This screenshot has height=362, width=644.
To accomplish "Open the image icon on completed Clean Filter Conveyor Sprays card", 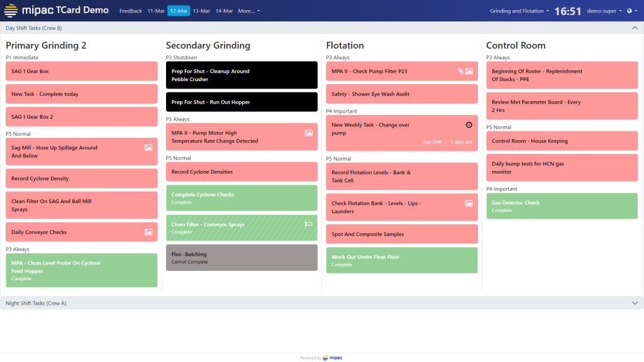I will pos(308,224).
